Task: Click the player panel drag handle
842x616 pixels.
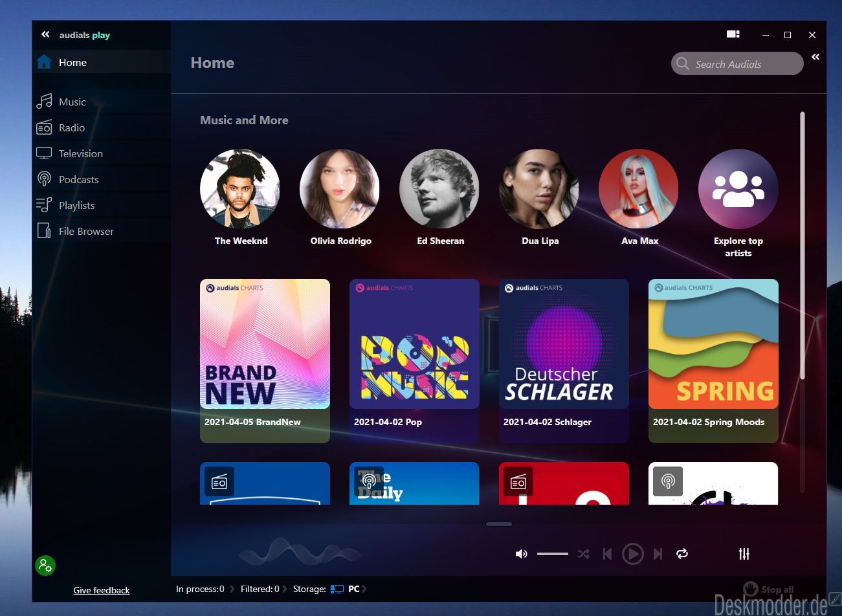Action: click(x=499, y=524)
